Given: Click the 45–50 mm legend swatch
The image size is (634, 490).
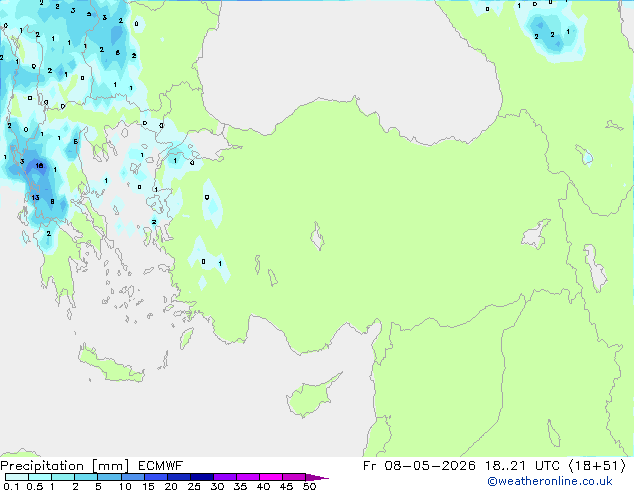Looking at the screenshot, I should pos(294,477).
